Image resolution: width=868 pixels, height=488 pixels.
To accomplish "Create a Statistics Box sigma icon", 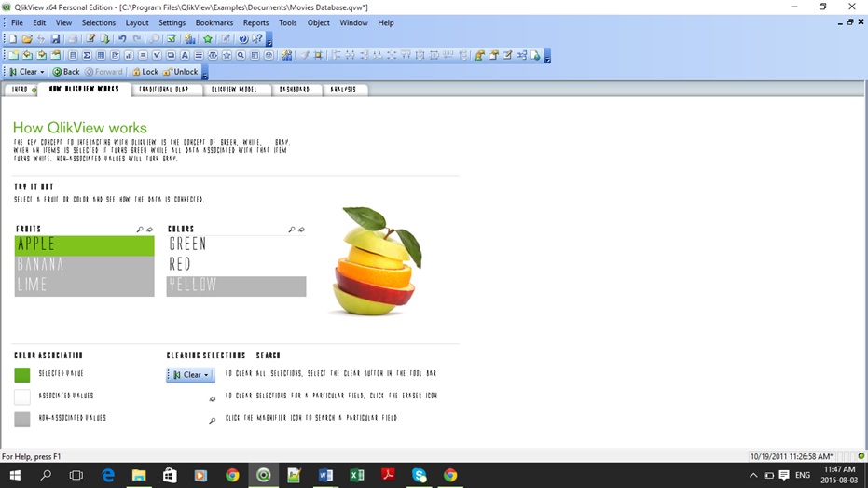I will point(87,55).
